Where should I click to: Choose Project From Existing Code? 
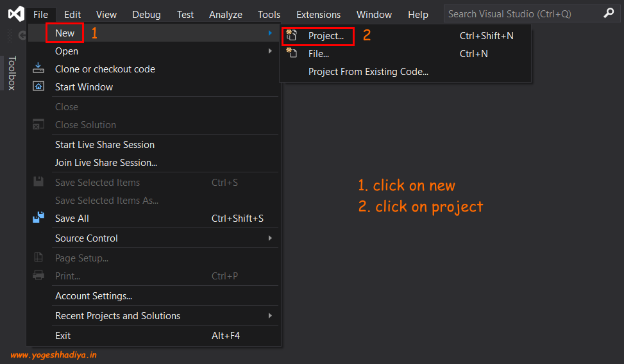[368, 72]
